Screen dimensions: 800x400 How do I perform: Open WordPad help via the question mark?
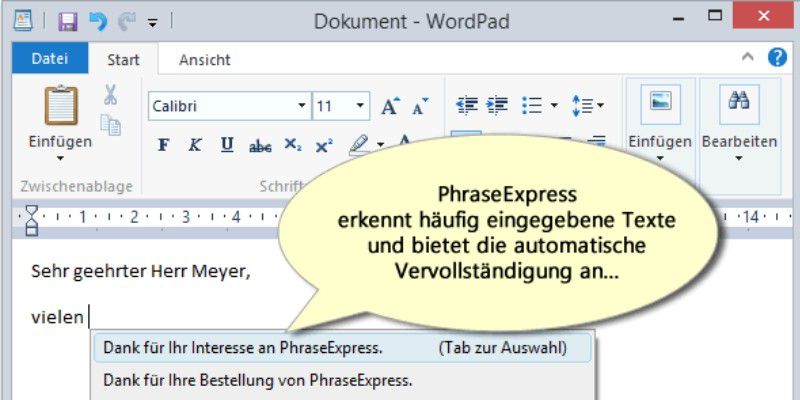(x=777, y=58)
